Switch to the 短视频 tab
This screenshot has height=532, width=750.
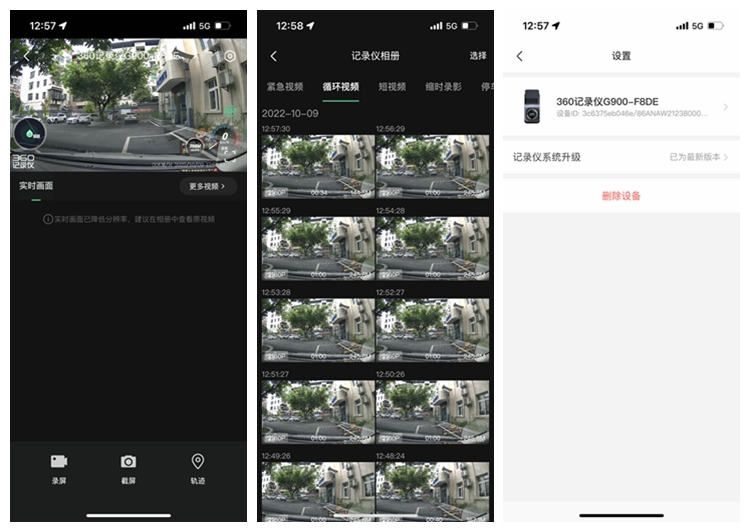click(x=391, y=87)
